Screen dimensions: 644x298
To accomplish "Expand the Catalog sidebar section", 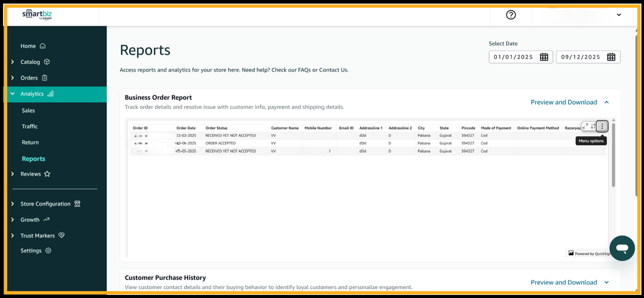I will pos(30,62).
